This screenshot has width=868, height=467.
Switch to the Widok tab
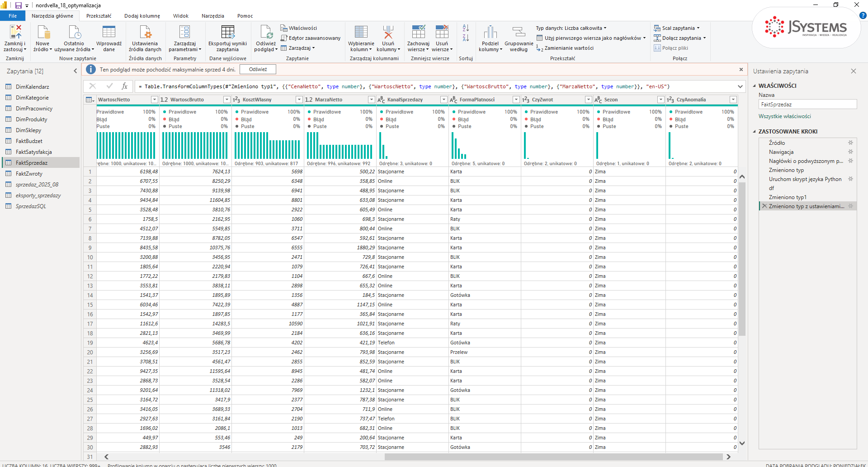pyautogui.click(x=180, y=16)
